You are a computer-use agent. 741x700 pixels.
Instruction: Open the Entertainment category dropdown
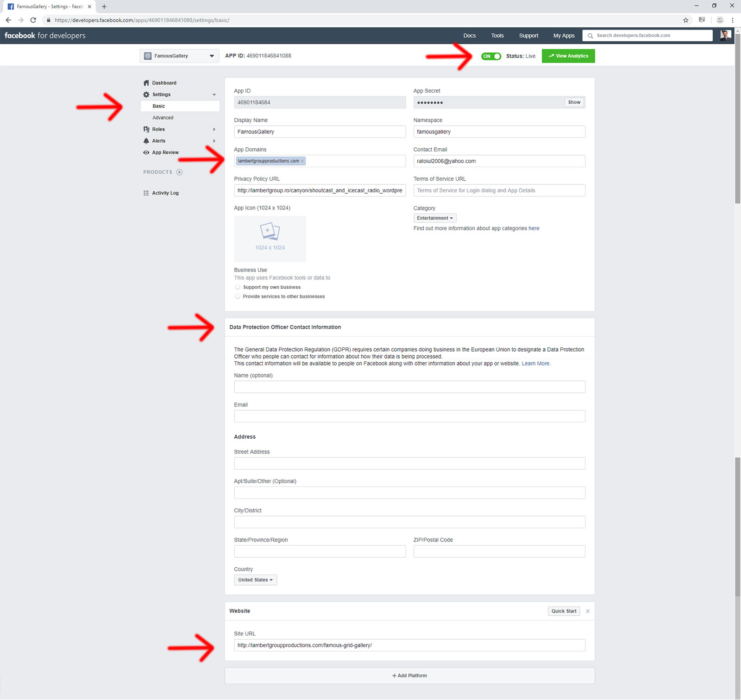[434, 218]
